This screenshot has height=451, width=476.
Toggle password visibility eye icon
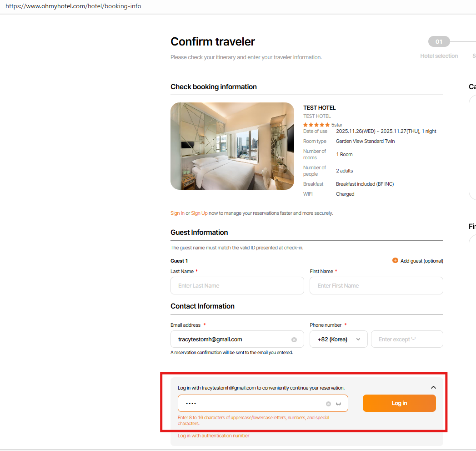point(338,404)
